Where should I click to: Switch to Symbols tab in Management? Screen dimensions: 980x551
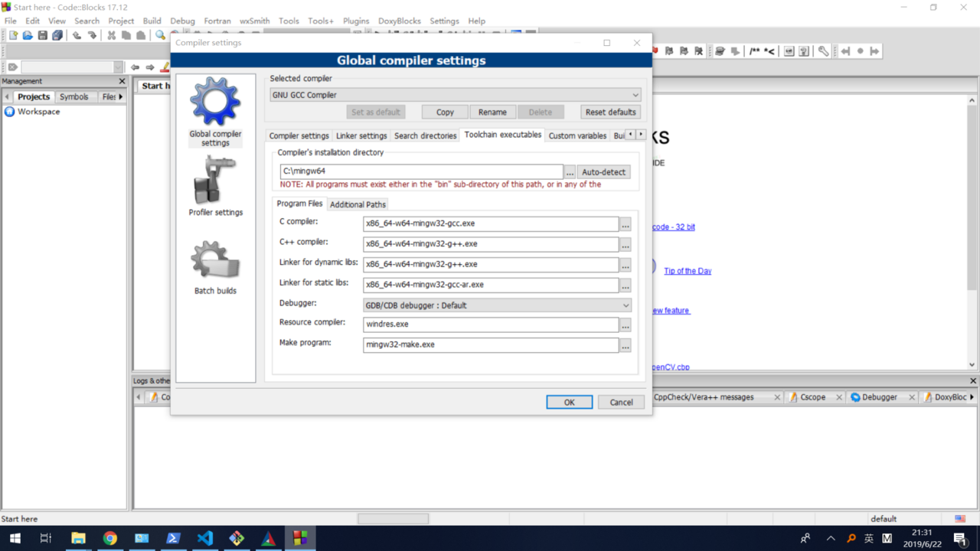74,96
